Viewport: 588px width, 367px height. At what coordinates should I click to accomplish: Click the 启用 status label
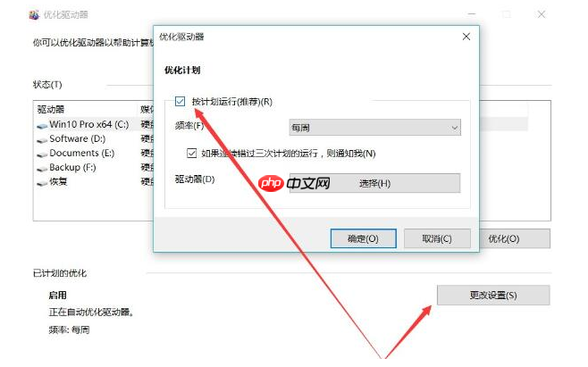coord(57,295)
